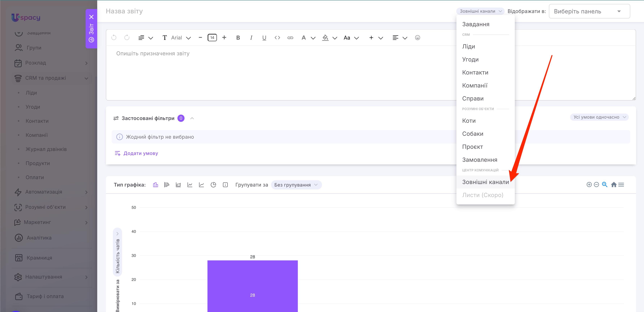Select Угоди from the dropdown menu

485,59
